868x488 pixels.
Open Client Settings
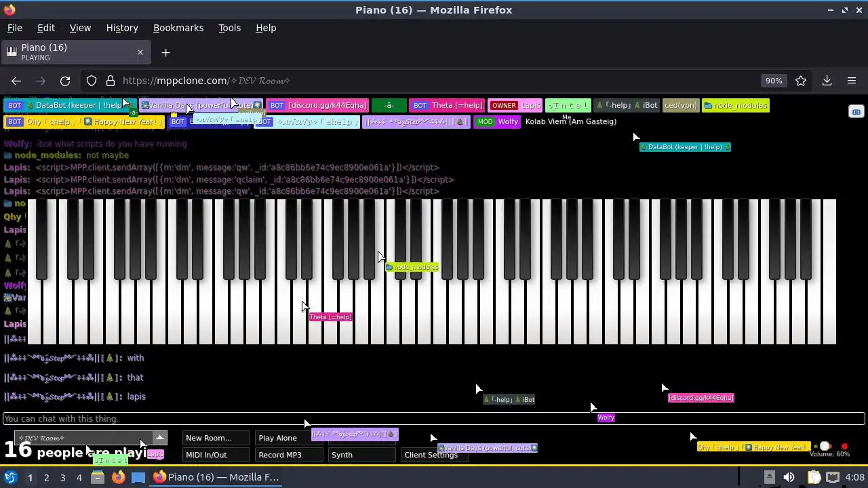[x=435, y=455]
